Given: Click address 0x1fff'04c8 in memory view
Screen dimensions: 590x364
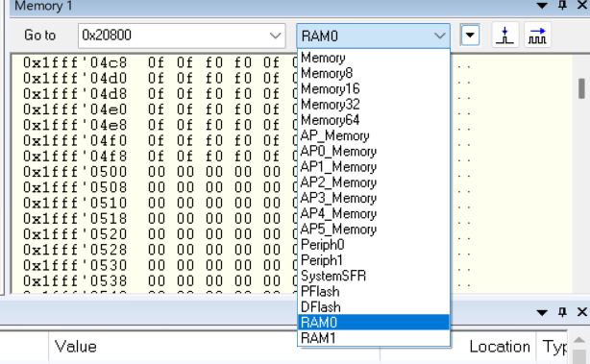Looking at the screenshot, I should coord(75,62).
